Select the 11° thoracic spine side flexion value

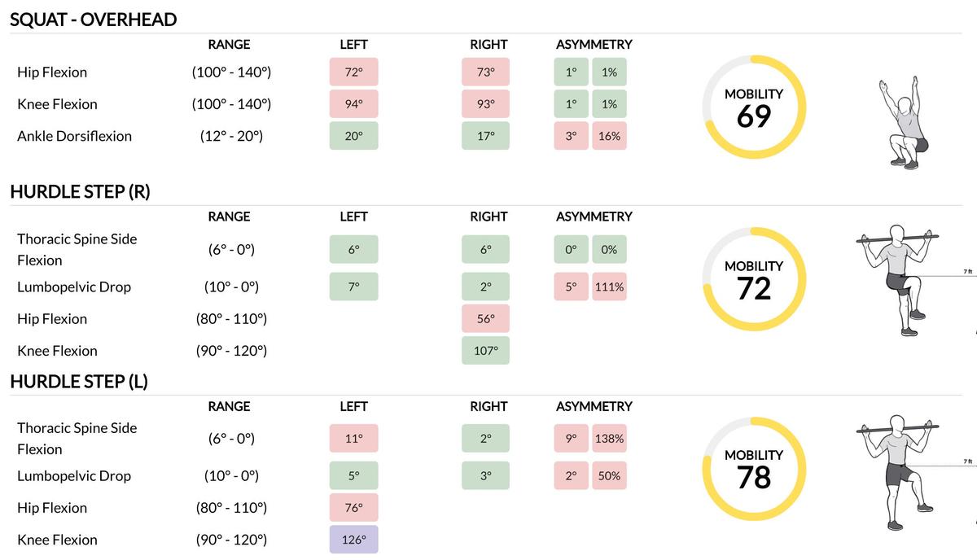pyautogui.click(x=353, y=439)
